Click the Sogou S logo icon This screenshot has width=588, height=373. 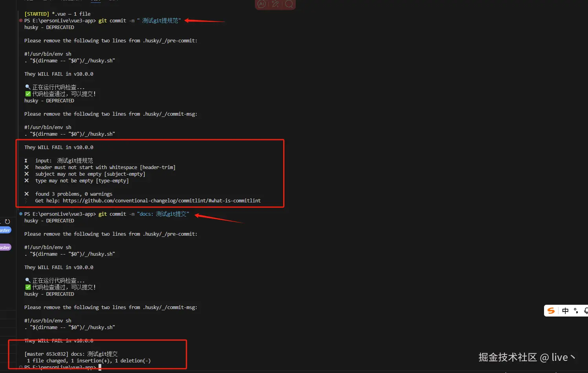pyautogui.click(x=551, y=311)
